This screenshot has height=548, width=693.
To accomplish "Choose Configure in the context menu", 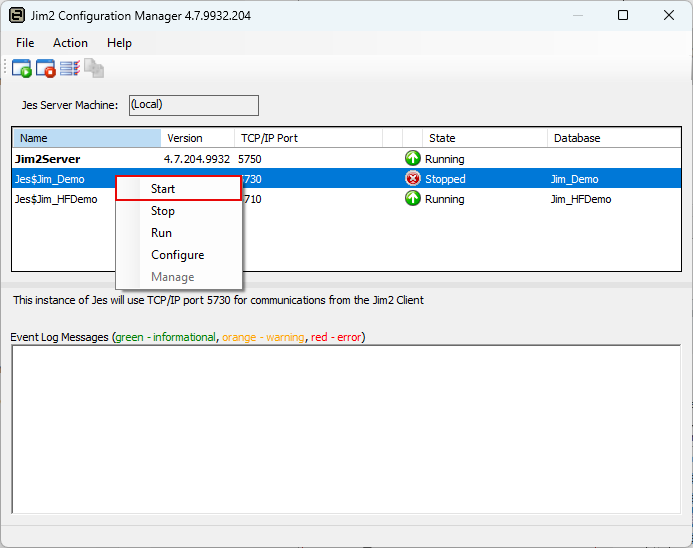I will tap(179, 255).
